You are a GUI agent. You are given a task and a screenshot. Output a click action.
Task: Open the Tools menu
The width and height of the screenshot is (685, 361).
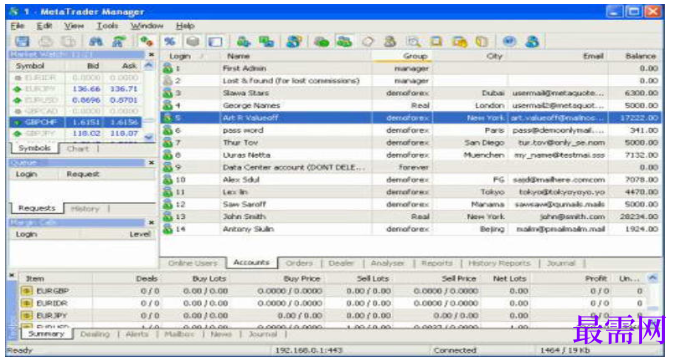click(107, 26)
